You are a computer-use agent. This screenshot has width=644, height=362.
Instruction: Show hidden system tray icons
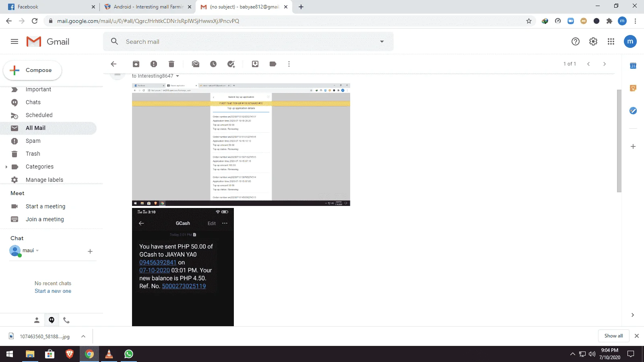pyautogui.click(x=572, y=354)
